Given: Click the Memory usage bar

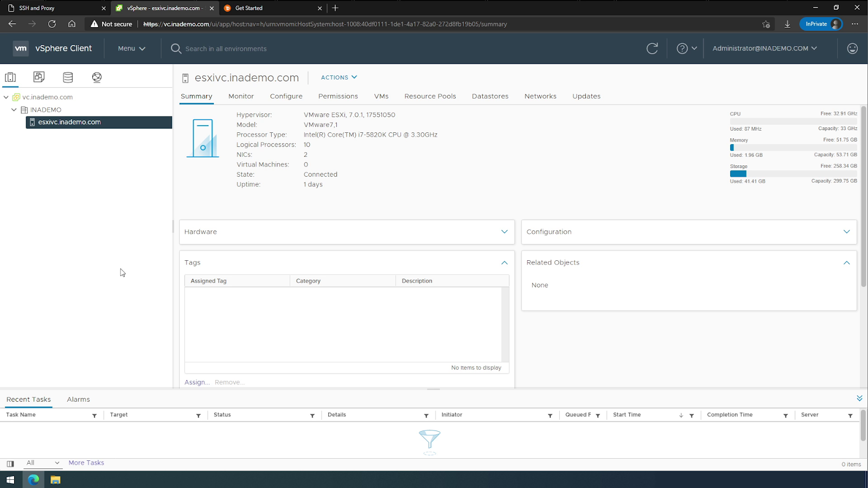Looking at the screenshot, I should tap(793, 147).
